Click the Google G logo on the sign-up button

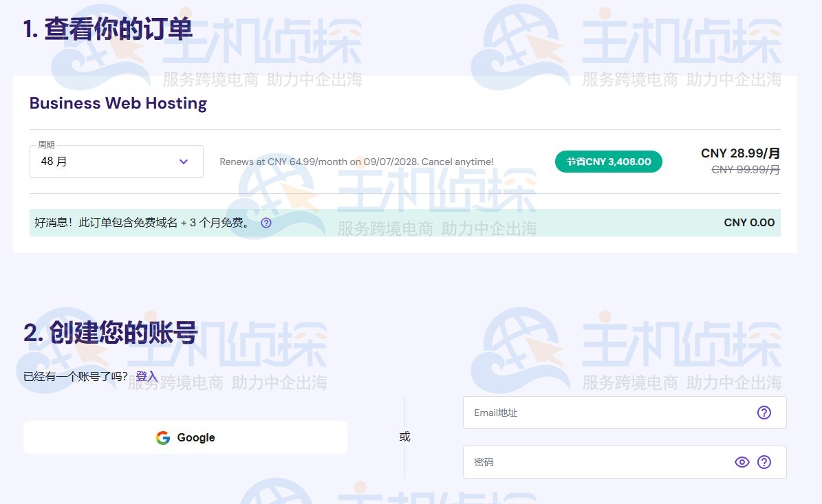(x=163, y=437)
